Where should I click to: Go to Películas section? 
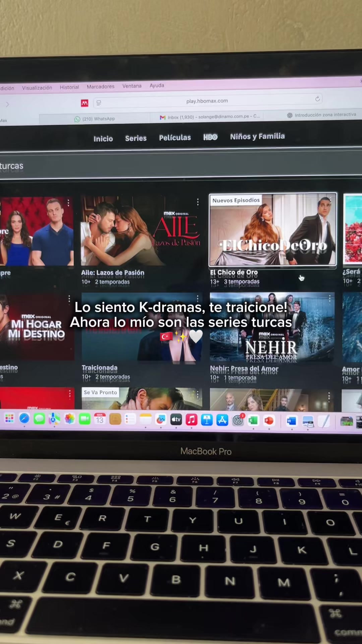click(x=175, y=138)
